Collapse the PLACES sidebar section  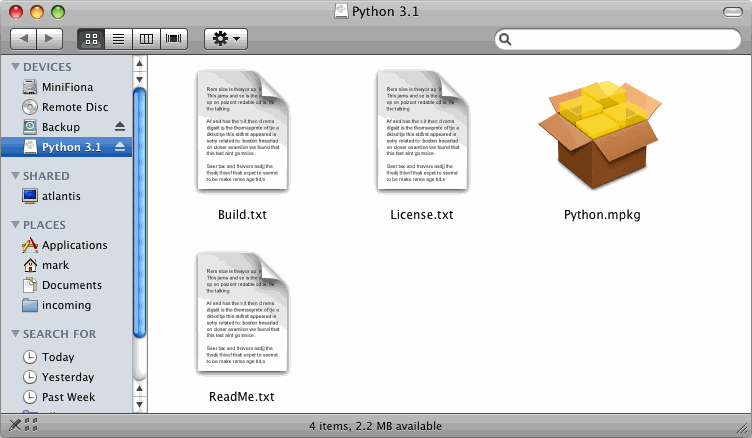15,225
